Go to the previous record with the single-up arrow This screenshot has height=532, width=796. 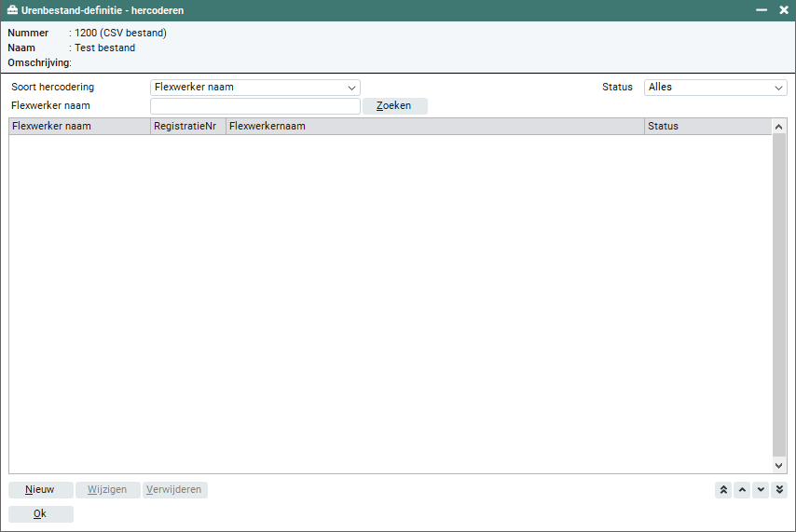tap(742, 490)
